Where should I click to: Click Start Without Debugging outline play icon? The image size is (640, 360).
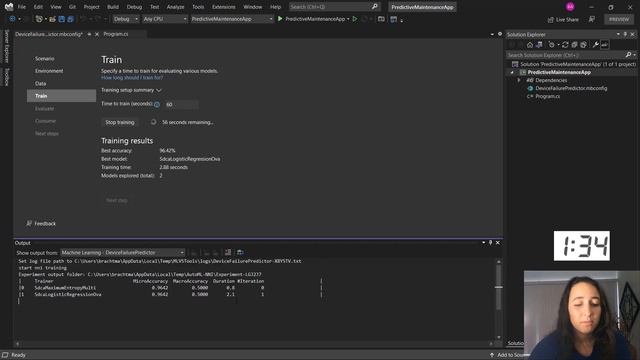click(x=355, y=19)
